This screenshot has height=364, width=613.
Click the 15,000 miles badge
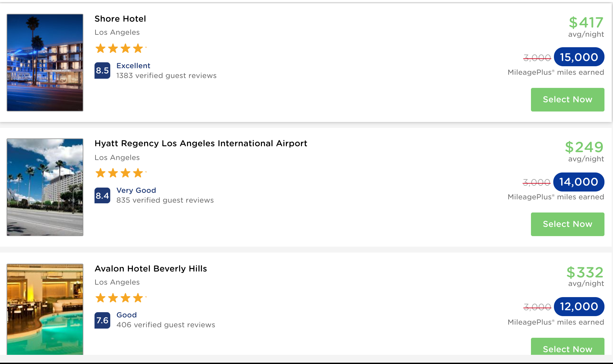[x=579, y=57]
